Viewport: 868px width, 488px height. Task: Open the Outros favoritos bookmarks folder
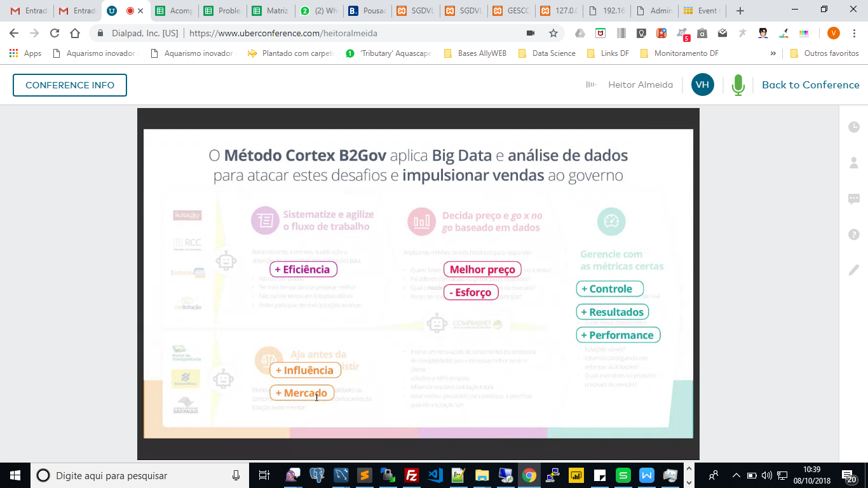pos(824,53)
